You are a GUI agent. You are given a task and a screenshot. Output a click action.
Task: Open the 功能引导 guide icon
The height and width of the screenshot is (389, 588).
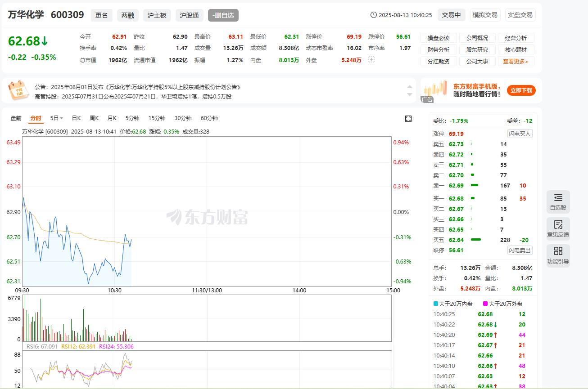pyautogui.click(x=558, y=255)
